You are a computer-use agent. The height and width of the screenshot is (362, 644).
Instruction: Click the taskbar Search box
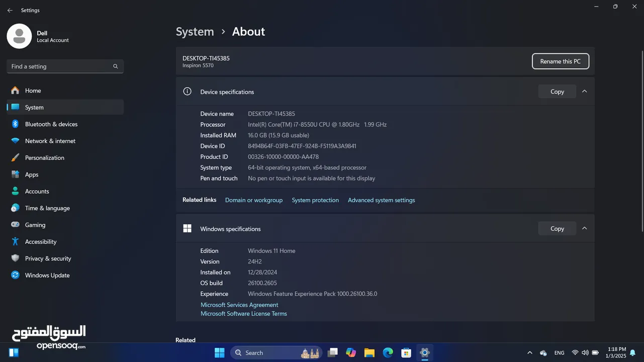[x=277, y=353]
